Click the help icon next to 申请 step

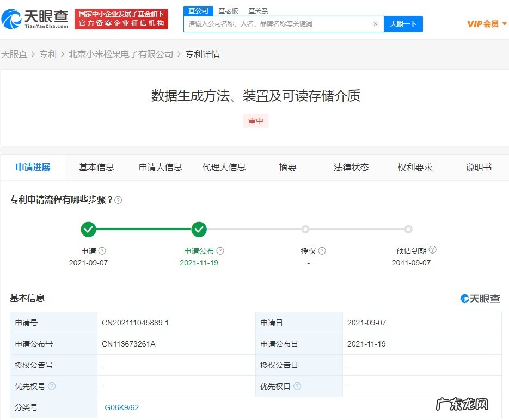click(x=102, y=250)
